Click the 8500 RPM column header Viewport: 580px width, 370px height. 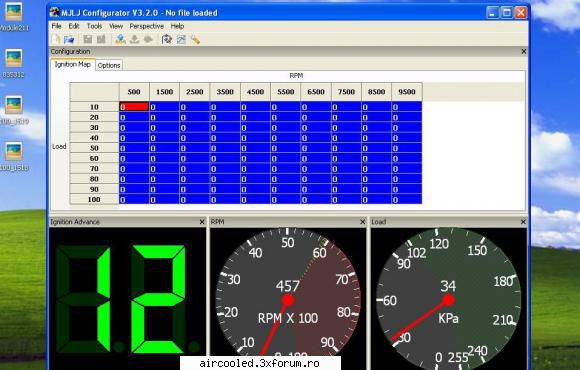(377, 92)
